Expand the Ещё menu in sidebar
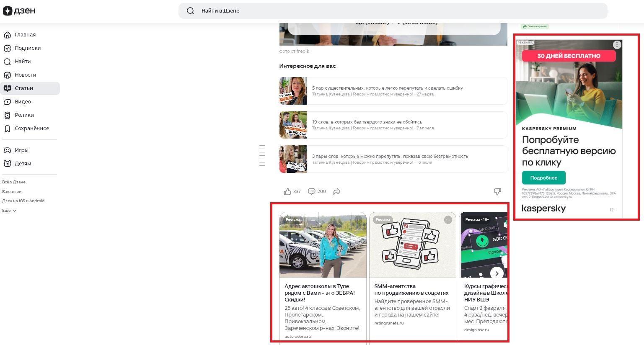The image size is (644, 345). tap(9, 211)
